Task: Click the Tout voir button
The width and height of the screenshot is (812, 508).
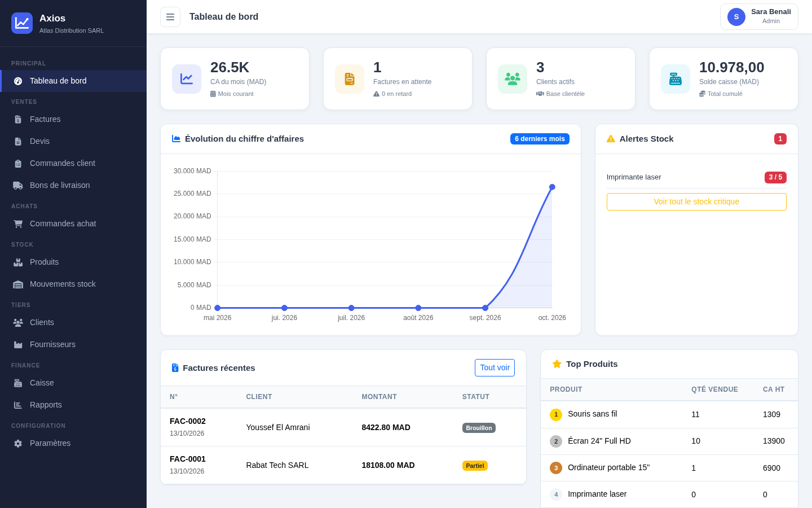Action: (x=495, y=367)
